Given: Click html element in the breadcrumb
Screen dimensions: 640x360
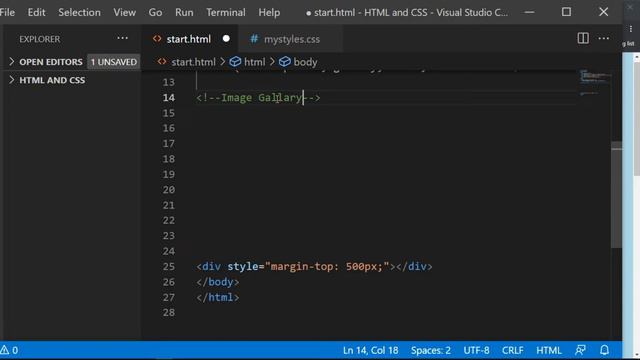Looking at the screenshot, I should point(254,62).
